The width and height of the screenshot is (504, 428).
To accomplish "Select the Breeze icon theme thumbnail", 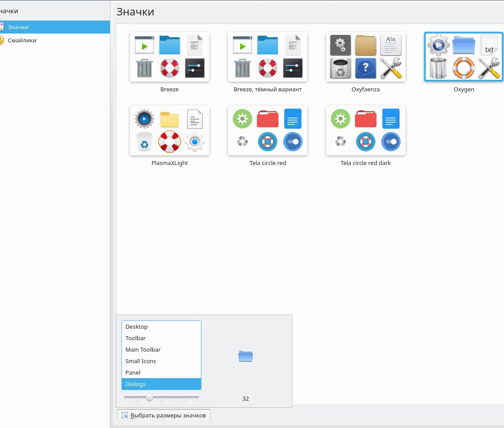I will point(169,56).
